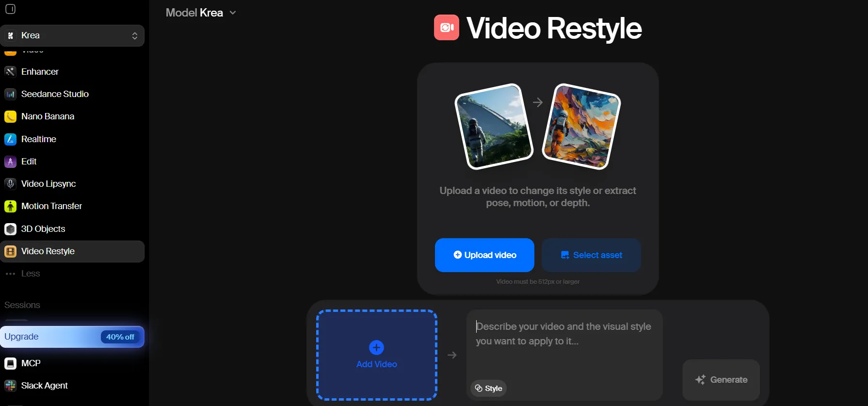Click the Slack Agent icon
868x406 pixels.
pos(10,386)
